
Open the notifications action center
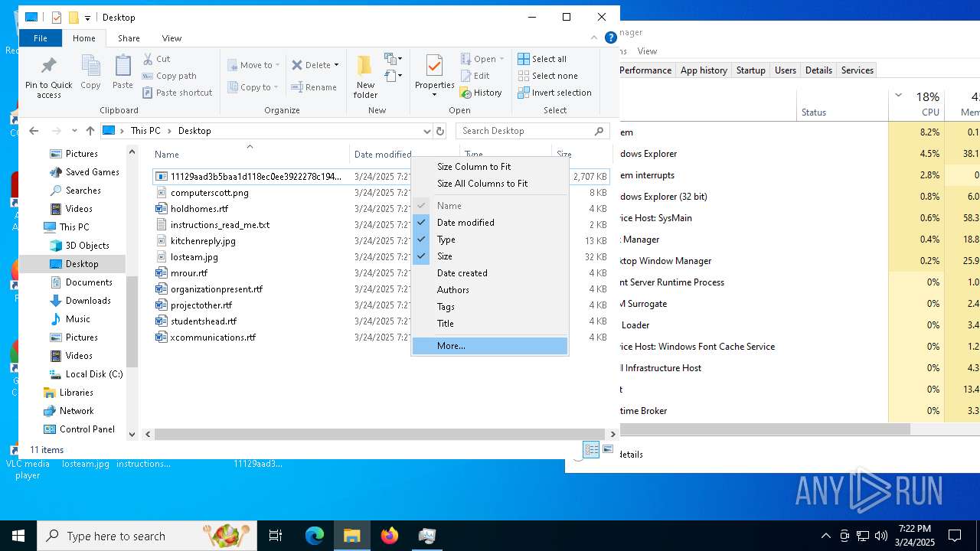[955, 536]
